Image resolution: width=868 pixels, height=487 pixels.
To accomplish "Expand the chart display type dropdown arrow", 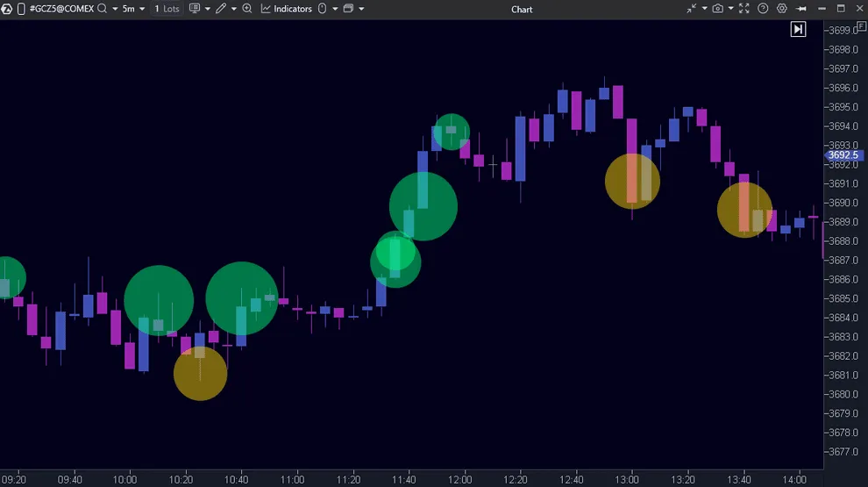I will 207,9.
